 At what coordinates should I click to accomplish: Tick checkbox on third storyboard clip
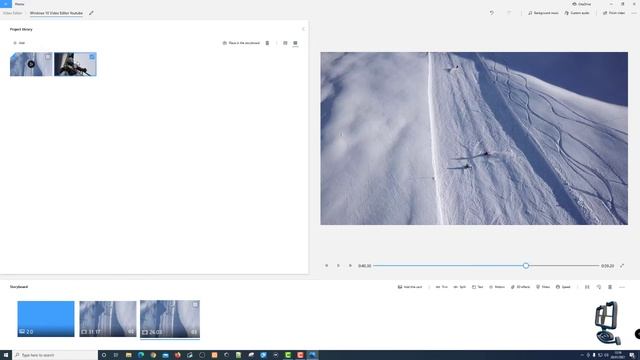[x=195, y=304]
